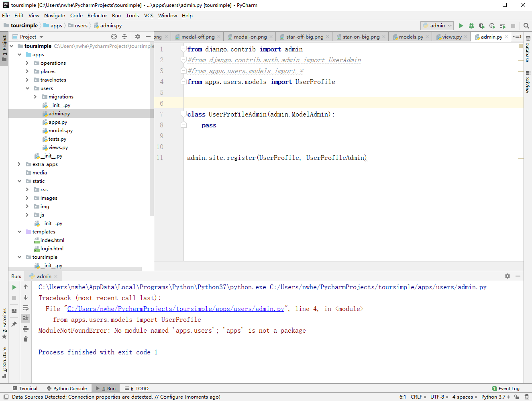Screen dimensions: 532x401
Task: Open the Python Console tool window
Action: [67, 388]
